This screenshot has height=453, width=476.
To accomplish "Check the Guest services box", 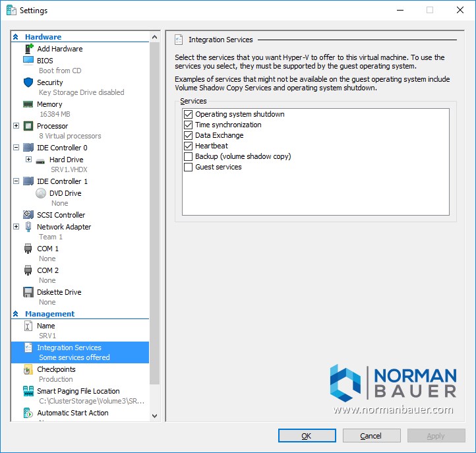I will pyautogui.click(x=188, y=167).
